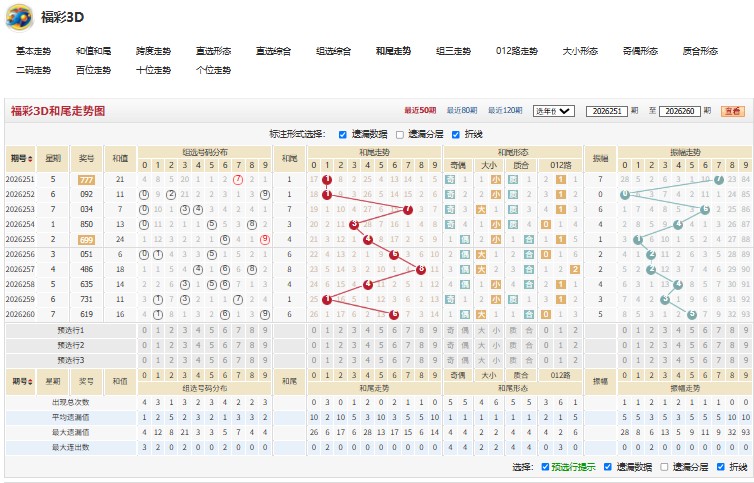
Task: Go to 奇偶形态 page
Action: (640, 51)
